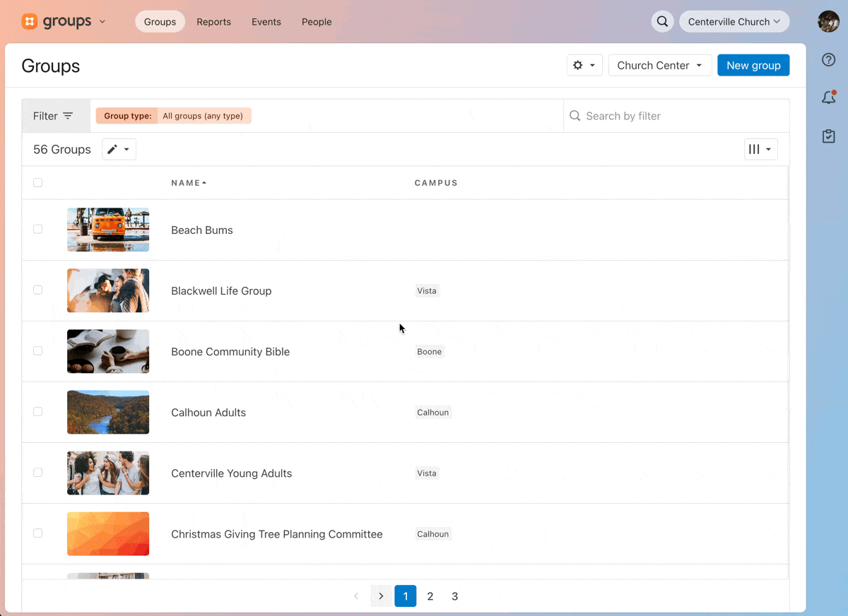Open the gear settings menu
848x616 pixels.
coord(584,65)
